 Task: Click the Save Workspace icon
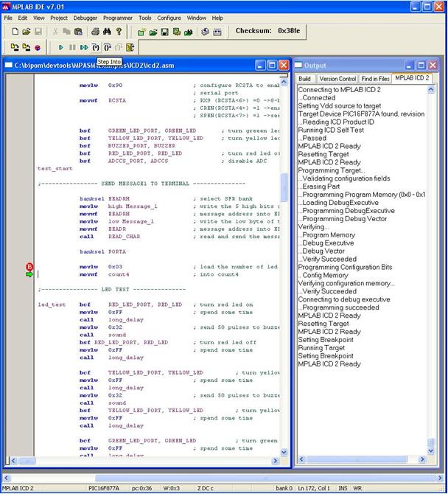164,32
